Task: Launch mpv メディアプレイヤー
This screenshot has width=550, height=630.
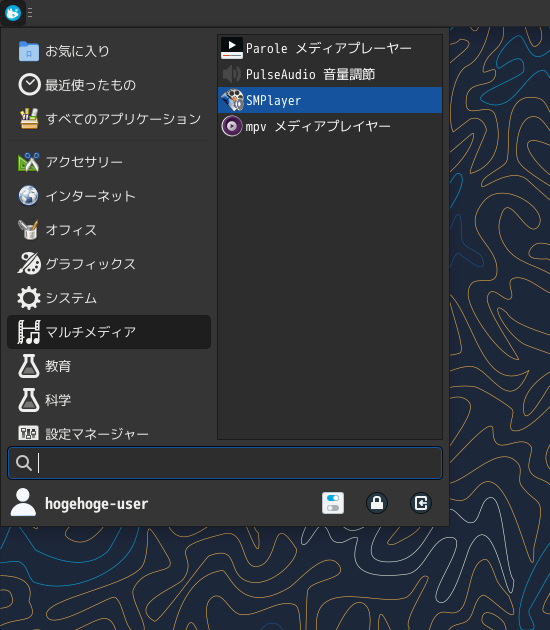Action: [330, 126]
